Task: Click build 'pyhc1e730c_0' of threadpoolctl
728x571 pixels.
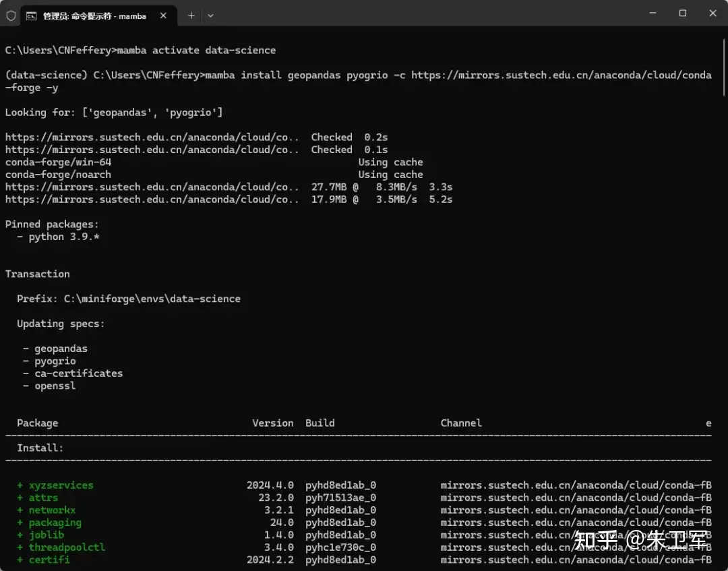Action: pyautogui.click(x=340, y=547)
